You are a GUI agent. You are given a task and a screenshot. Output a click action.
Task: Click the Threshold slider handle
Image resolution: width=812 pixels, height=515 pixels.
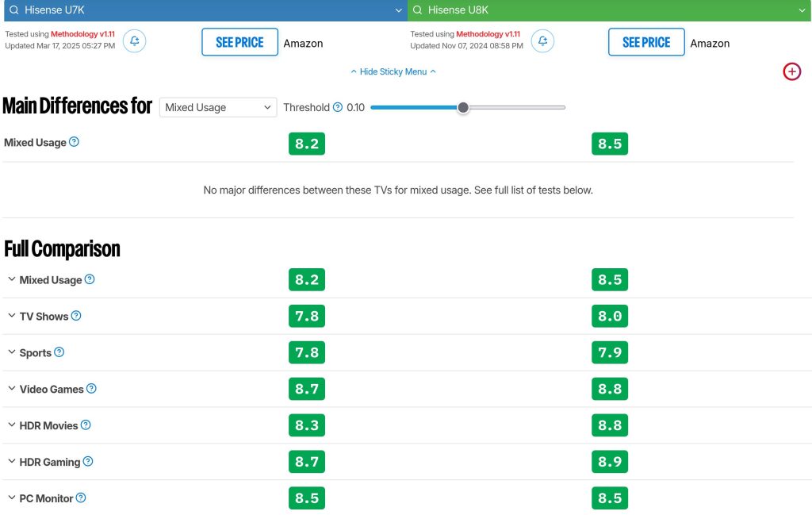click(x=463, y=107)
